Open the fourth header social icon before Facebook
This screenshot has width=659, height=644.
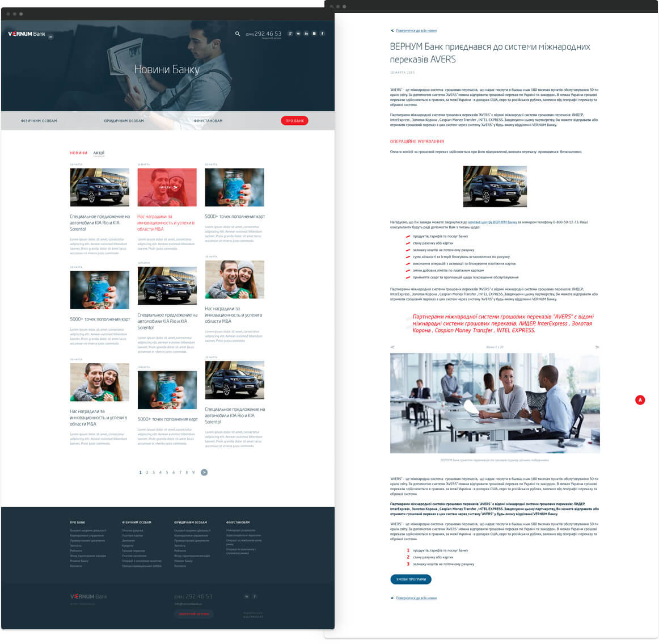tap(314, 33)
